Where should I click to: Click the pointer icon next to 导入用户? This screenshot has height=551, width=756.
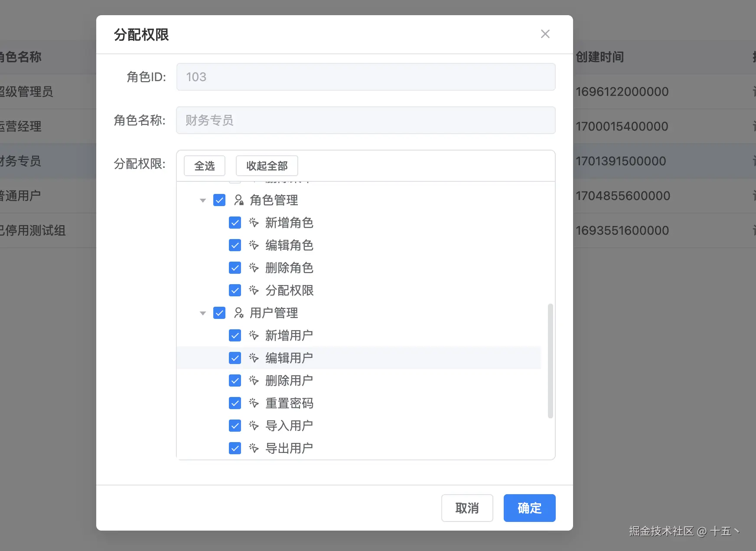pos(254,426)
